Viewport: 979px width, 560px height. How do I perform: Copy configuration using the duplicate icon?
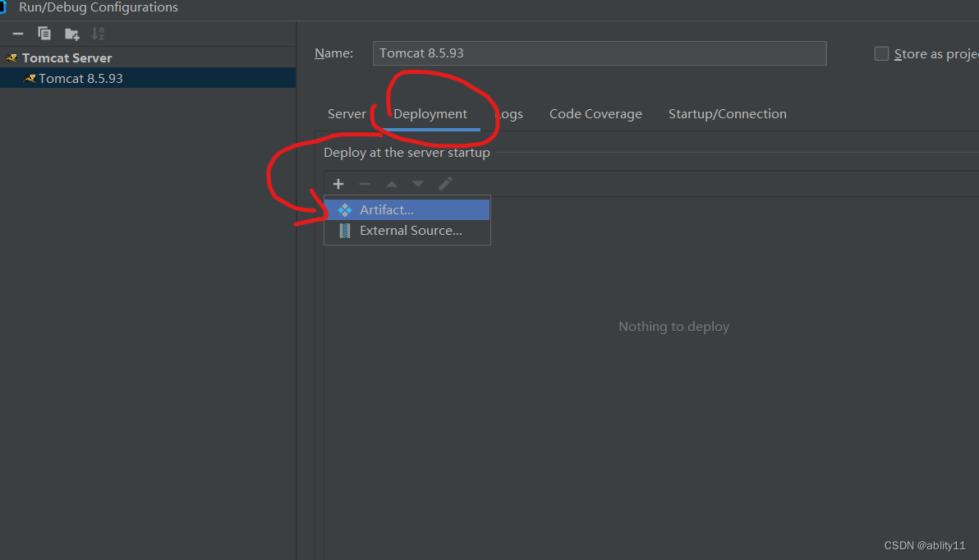(x=44, y=34)
